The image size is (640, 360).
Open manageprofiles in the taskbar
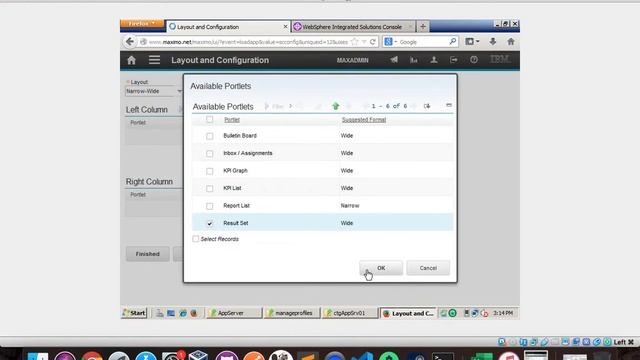(292, 313)
